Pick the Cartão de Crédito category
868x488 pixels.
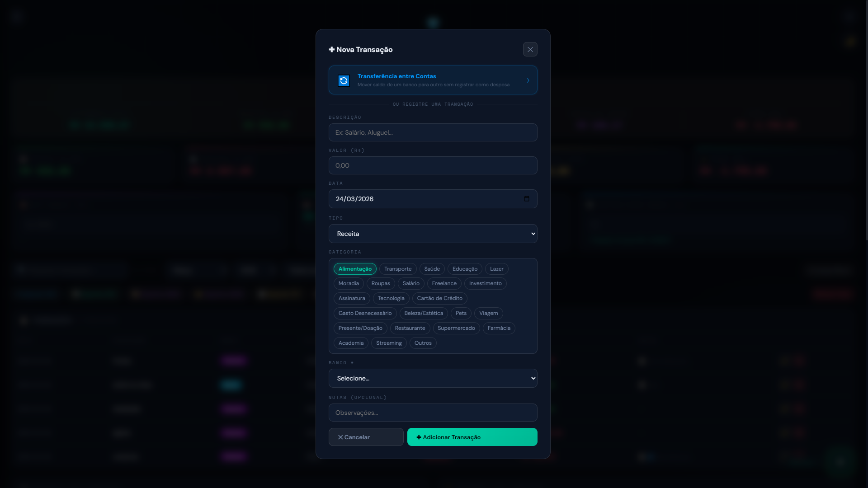439,298
